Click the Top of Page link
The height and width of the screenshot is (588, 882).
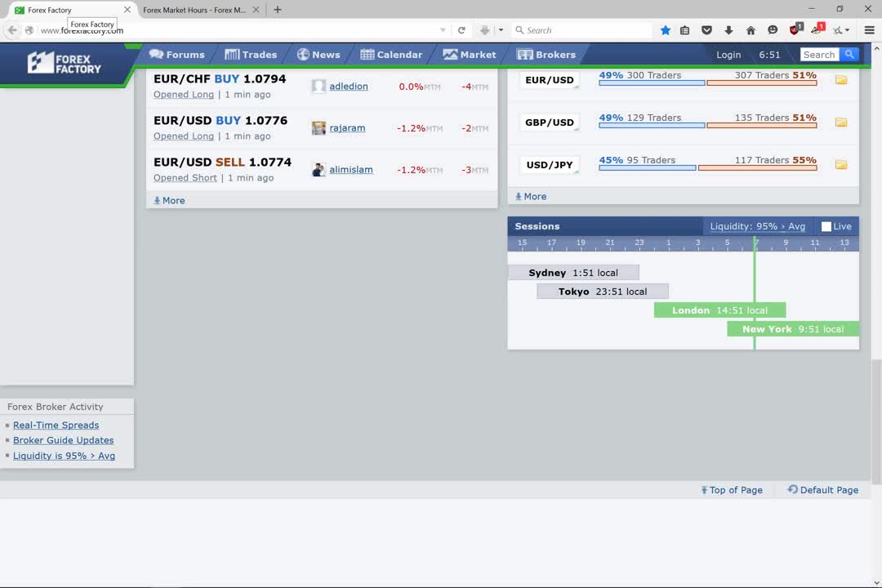coord(732,490)
